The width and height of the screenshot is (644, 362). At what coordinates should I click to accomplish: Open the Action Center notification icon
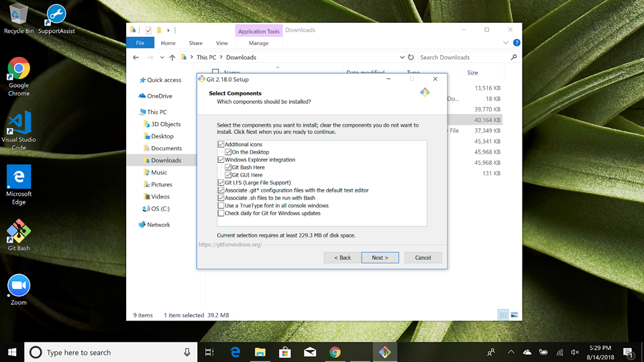coord(628,352)
